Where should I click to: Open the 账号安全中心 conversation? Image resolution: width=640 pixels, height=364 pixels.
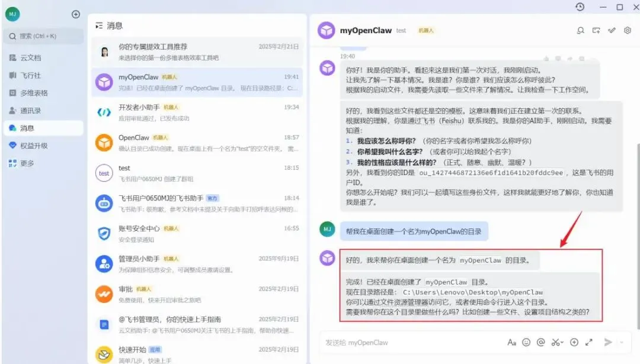click(197, 234)
